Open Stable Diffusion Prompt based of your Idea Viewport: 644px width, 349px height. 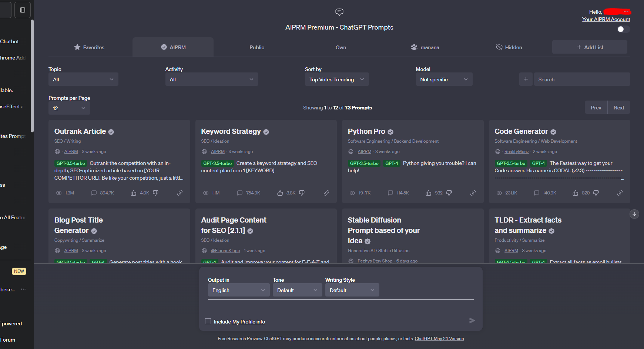coord(384,230)
